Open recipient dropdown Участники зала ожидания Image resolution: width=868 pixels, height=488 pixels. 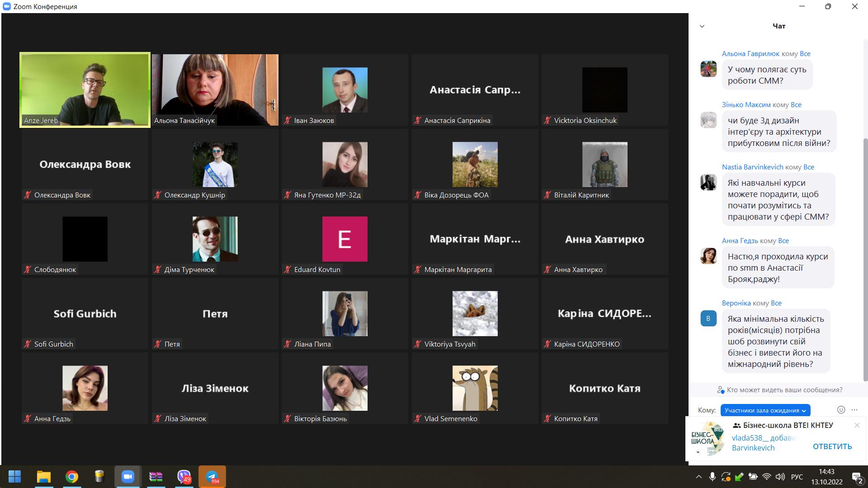765,410
